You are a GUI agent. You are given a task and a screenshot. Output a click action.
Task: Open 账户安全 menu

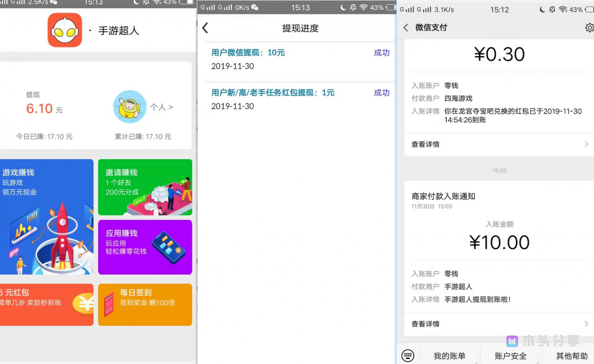point(511,356)
